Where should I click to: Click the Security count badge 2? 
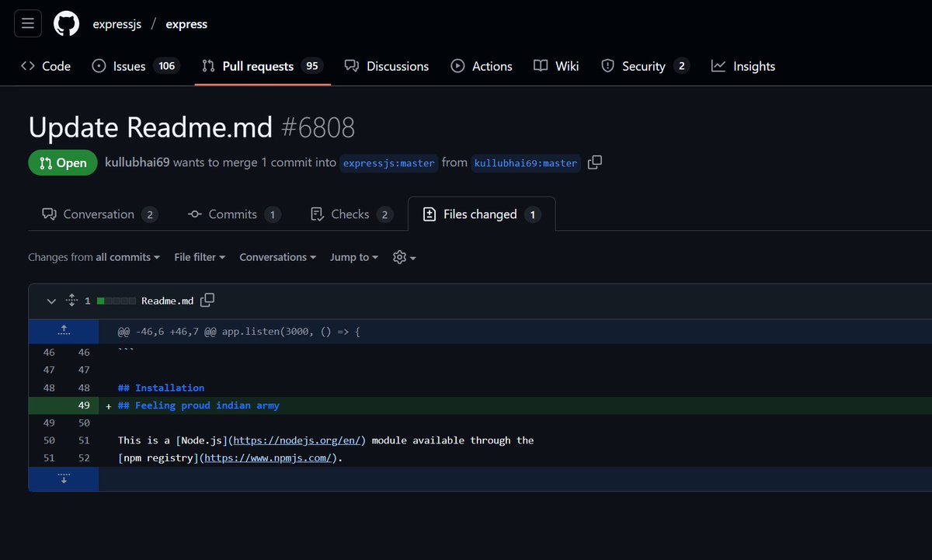(x=681, y=66)
